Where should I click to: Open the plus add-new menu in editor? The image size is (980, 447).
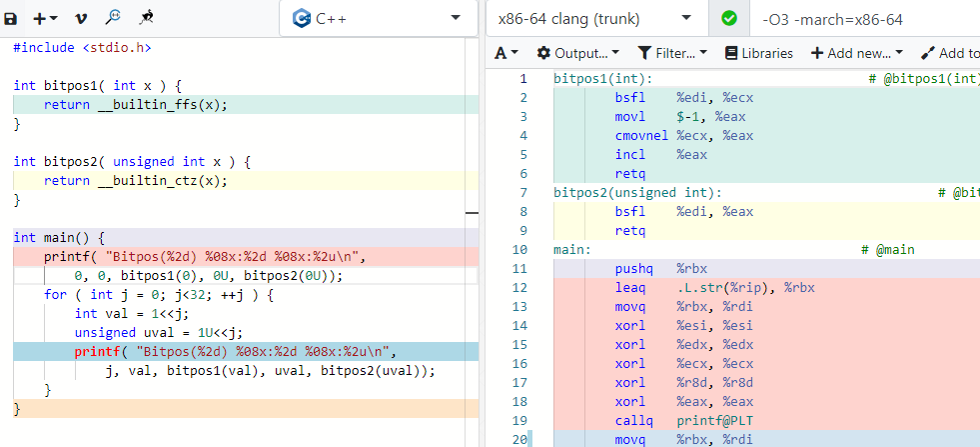[x=45, y=19]
